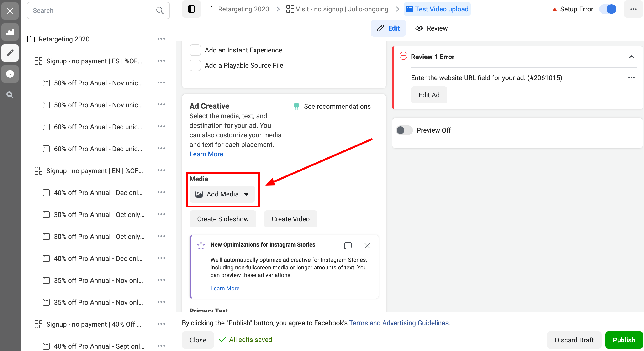Check Add a Playable Source File
This screenshot has width=644, height=351.
[x=195, y=65]
